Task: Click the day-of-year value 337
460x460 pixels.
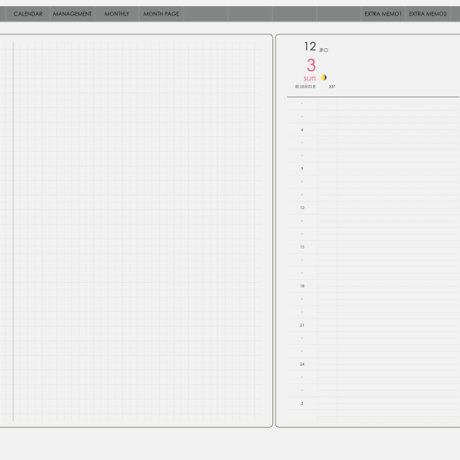Action: pyautogui.click(x=332, y=87)
